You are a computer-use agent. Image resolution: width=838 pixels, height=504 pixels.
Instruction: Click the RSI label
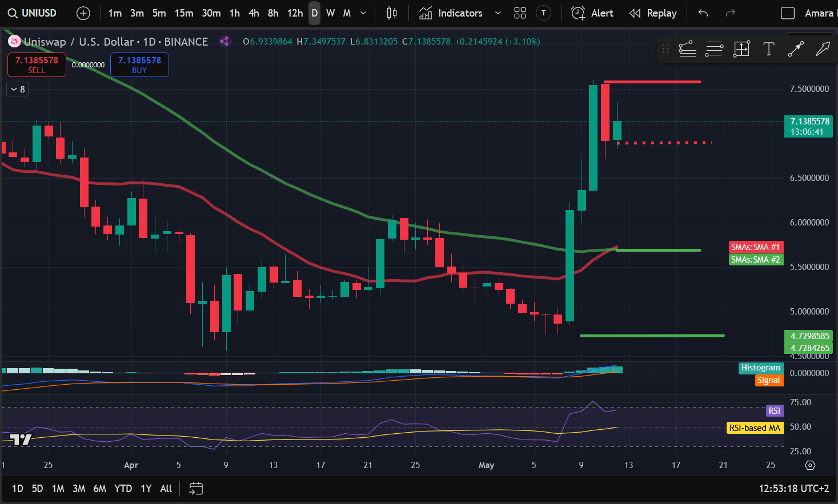click(775, 411)
